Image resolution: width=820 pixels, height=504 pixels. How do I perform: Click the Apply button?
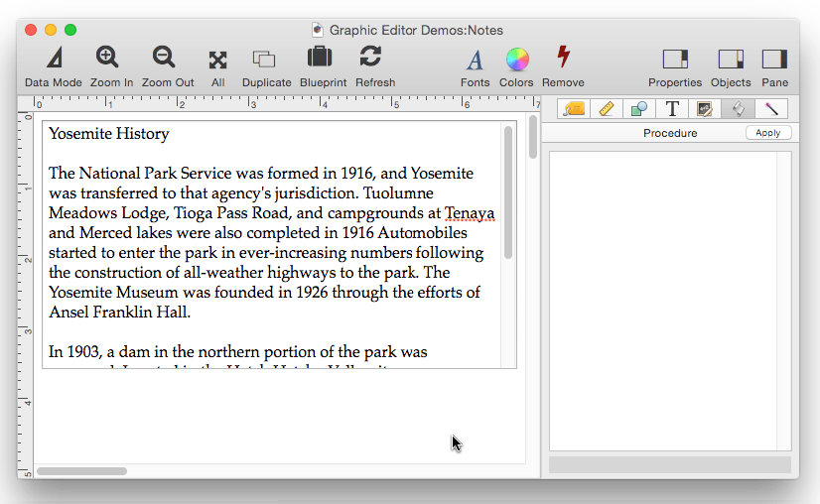(767, 133)
